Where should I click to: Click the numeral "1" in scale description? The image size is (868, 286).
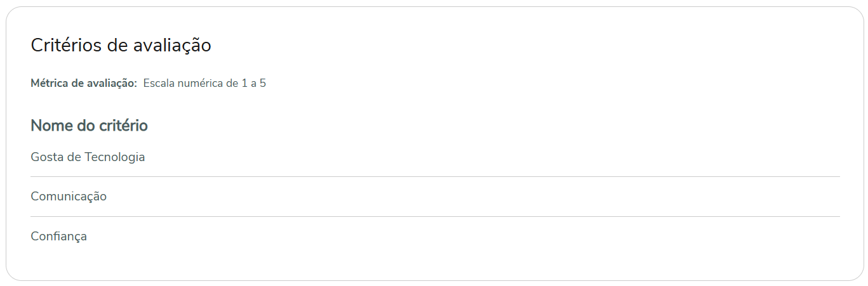pyautogui.click(x=244, y=83)
